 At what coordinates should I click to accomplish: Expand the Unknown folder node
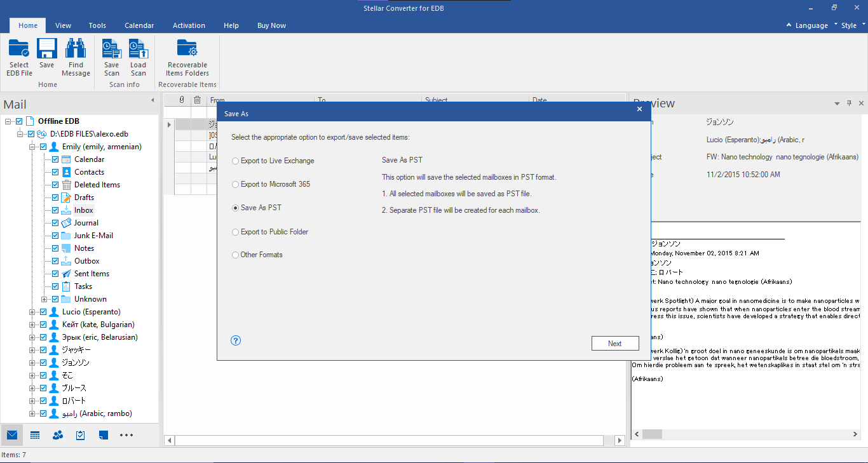tap(44, 299)
